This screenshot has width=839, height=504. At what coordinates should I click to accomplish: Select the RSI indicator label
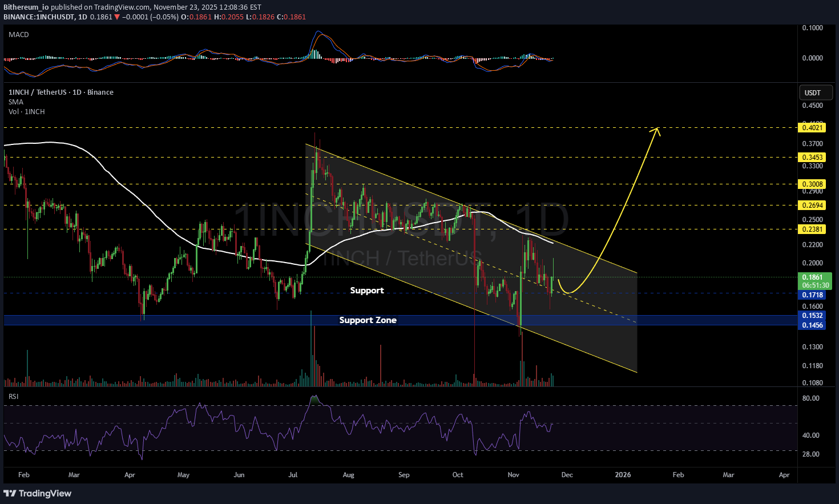tap(13, 396)
